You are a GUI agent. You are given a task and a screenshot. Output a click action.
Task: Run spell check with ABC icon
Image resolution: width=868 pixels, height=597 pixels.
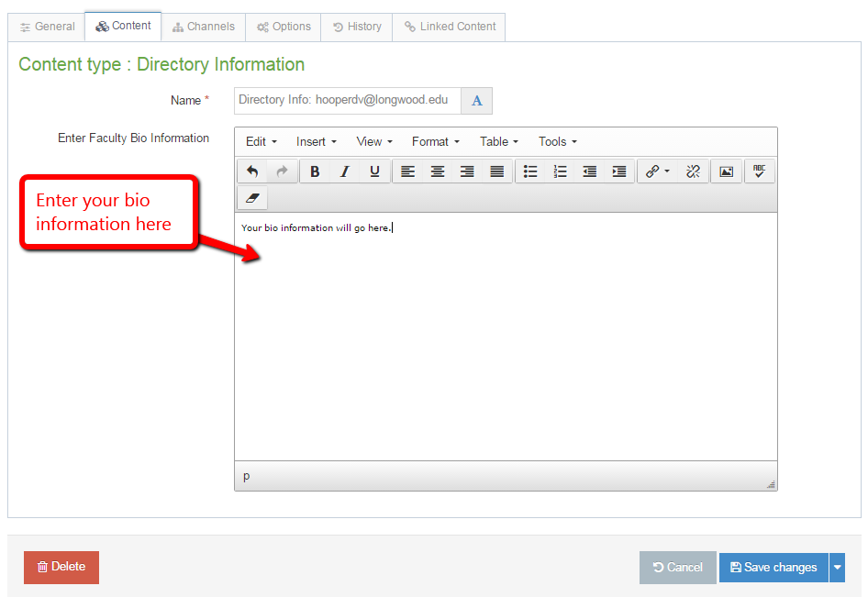click(x=760, y=171)
